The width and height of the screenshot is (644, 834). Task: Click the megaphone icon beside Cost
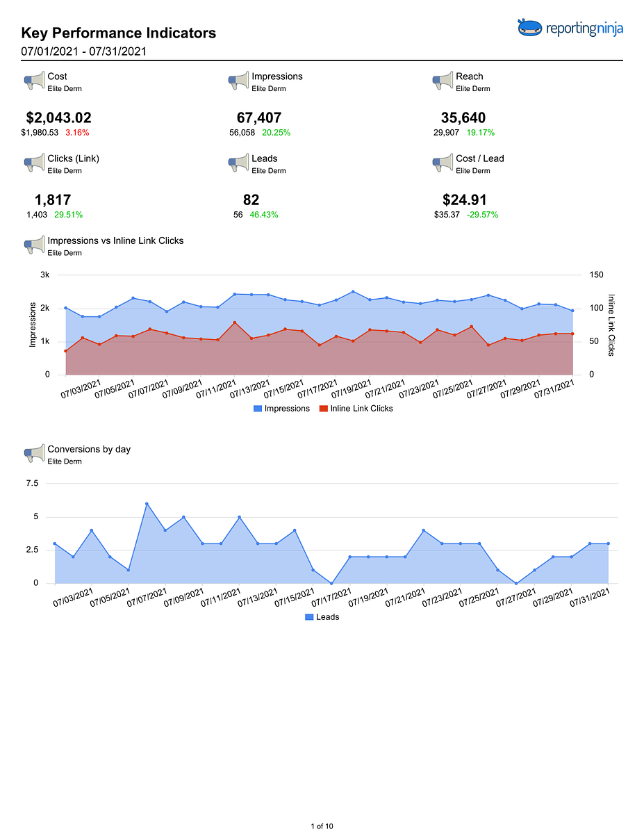[x=34, y=81]
